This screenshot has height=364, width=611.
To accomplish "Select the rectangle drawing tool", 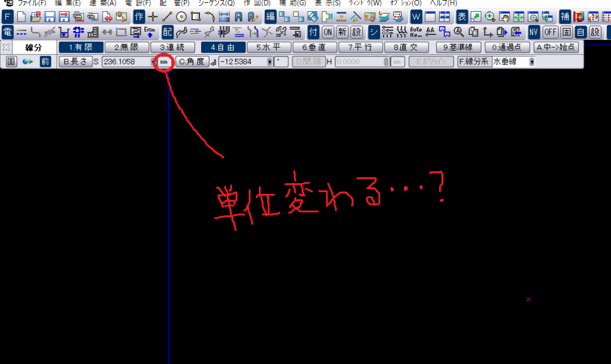I will (x=196, y=17).
